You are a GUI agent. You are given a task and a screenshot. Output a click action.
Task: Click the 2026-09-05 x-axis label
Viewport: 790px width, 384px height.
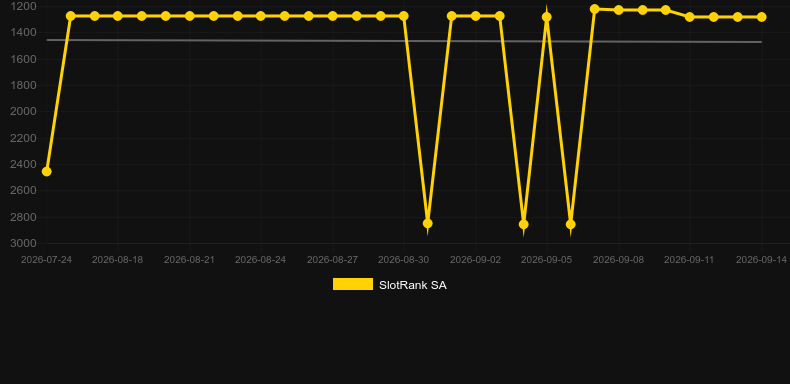[547, 260]
